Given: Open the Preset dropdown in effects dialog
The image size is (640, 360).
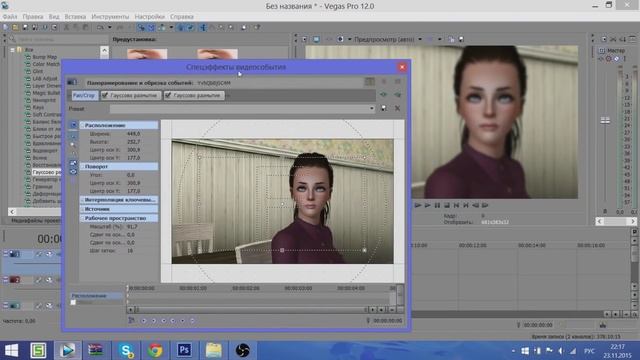Looking at the screenshot, I should [371, 109].
